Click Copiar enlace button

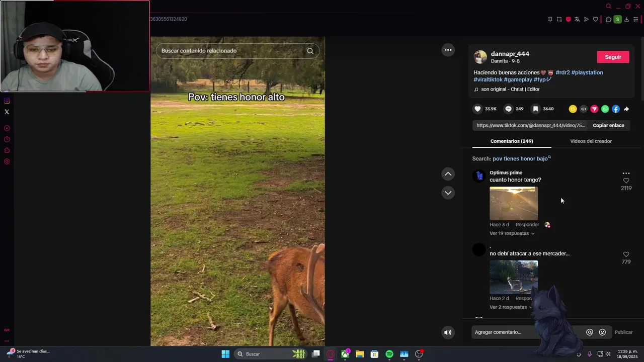click(x=608, y=125)
